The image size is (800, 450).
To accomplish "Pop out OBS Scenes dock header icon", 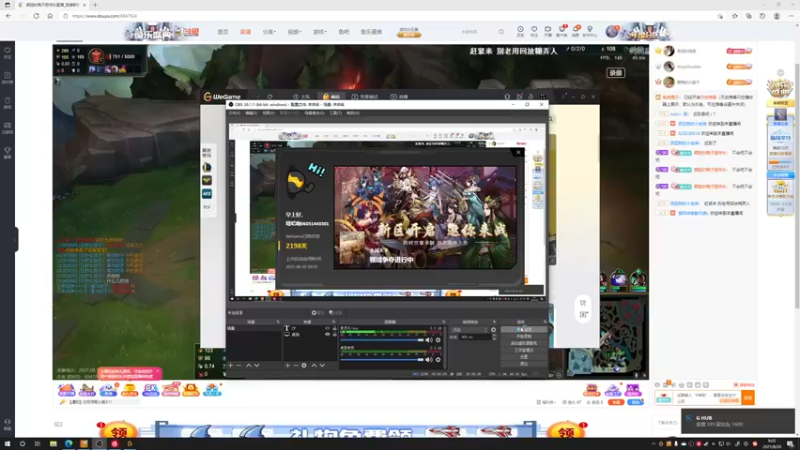I will pos(278,322).
